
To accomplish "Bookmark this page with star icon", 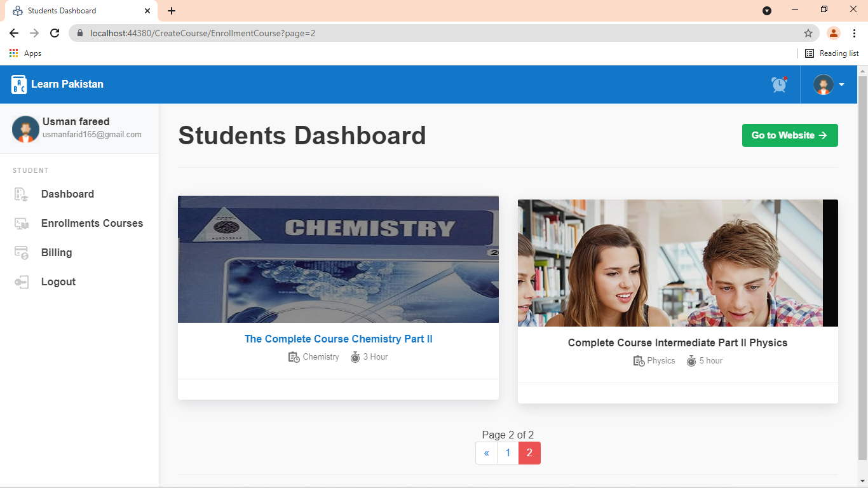I will tap(808, 33).
